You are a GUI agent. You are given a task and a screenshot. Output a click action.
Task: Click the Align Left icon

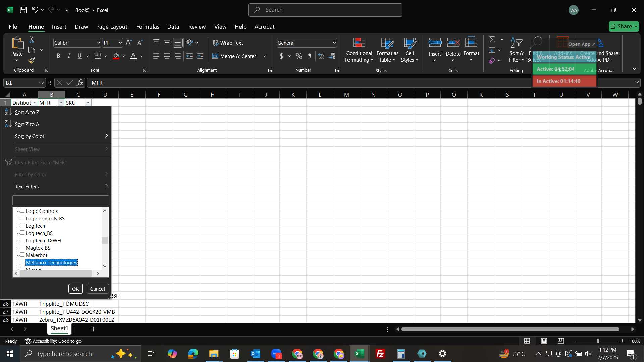156,56
